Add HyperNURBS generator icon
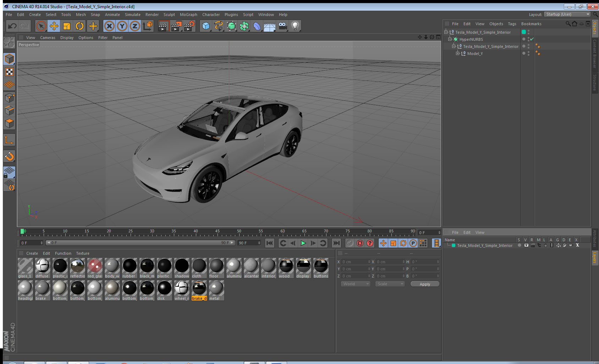Viewport: 599px width, 364px height. (x=231, y=26)
